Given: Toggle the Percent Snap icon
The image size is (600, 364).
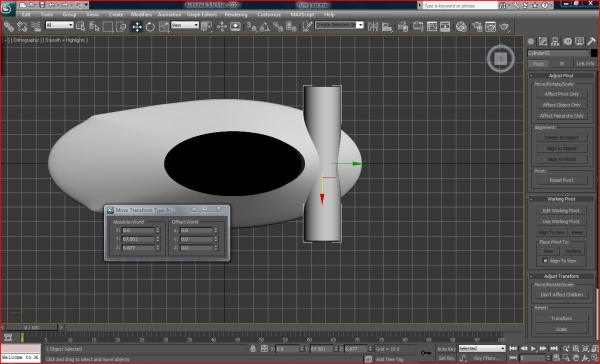Looking at the screenshot, I should (278, 26).
